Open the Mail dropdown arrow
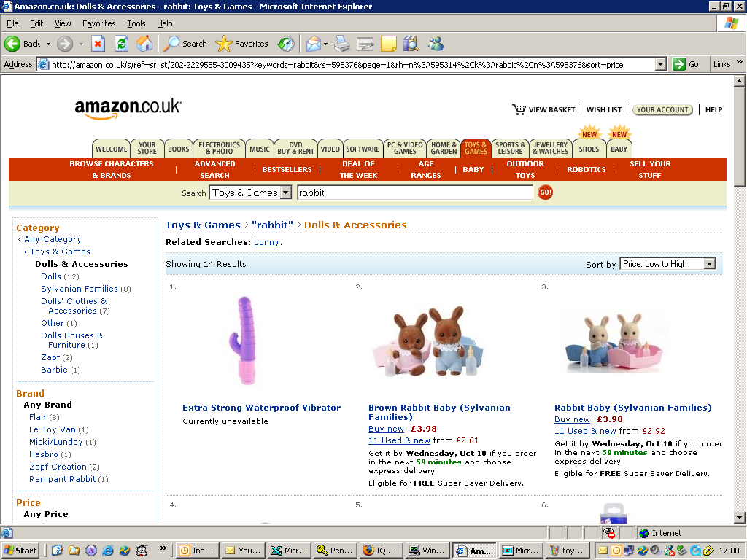The width and height of the screenshot is (747, 560). point(326,44)
